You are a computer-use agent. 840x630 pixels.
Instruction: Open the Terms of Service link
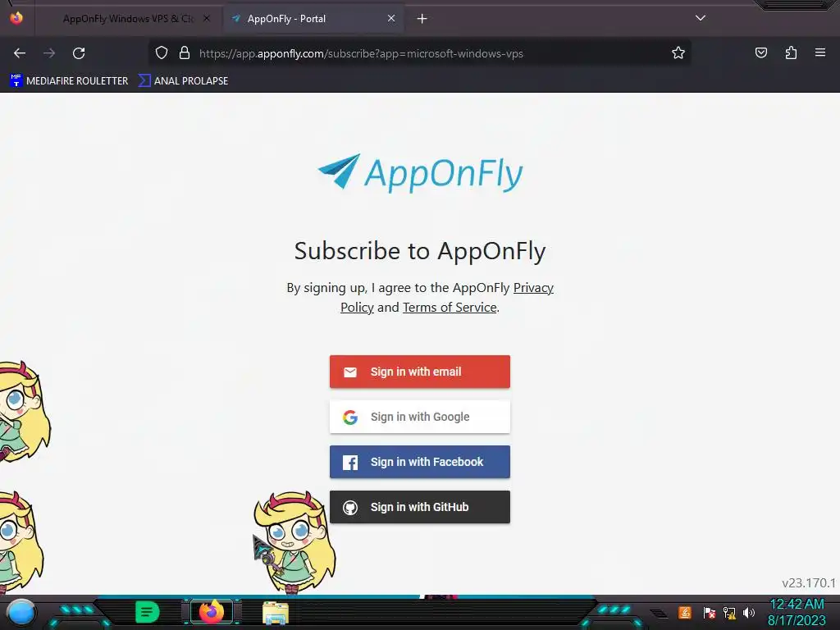[x=450, y=308]
